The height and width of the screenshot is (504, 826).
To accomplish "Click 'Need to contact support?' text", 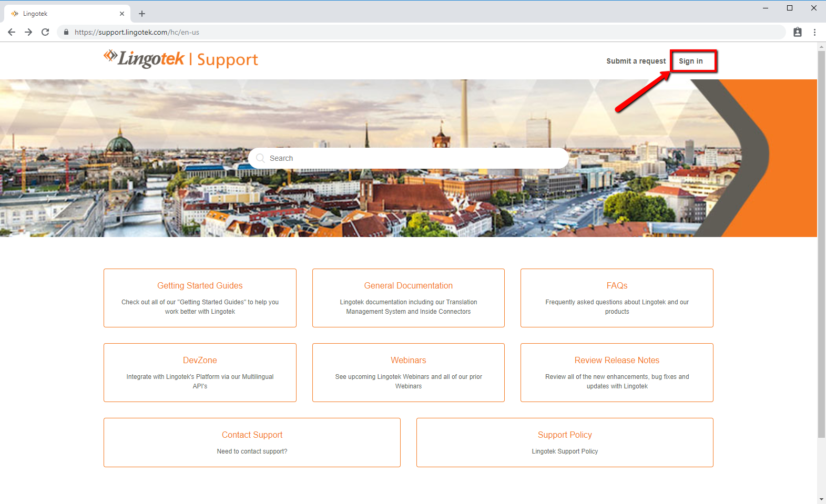I will pos(252,451).
